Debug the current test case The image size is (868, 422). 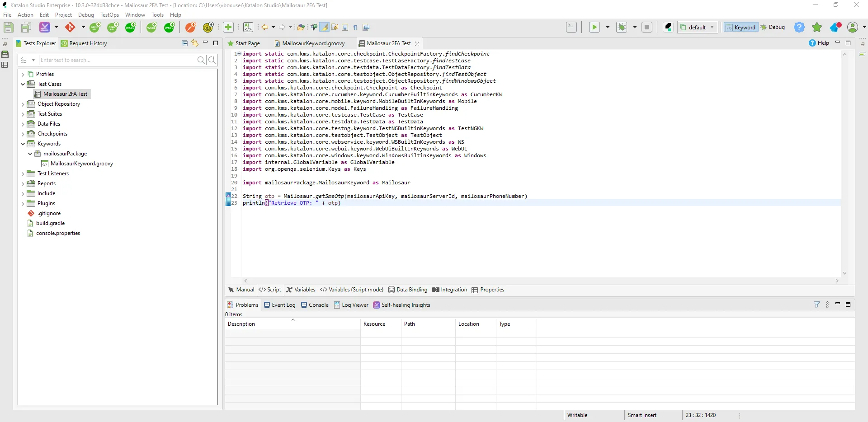point(622,27)
